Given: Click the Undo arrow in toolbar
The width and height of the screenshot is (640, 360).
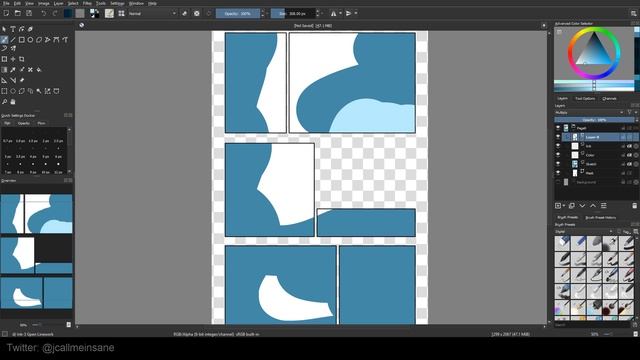Looking at the screenshot, I should (x=44, y=13).
